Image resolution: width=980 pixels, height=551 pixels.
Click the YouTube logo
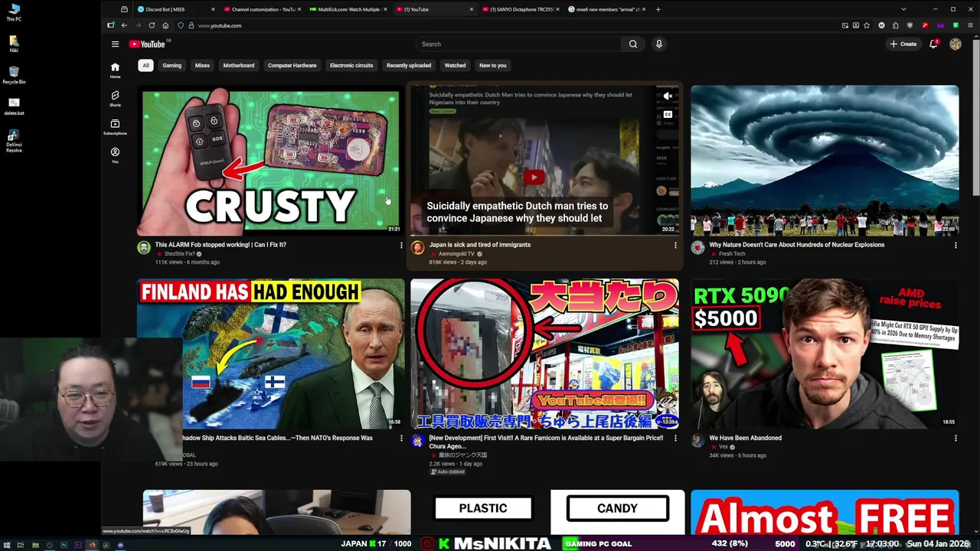tap(147, 44)
